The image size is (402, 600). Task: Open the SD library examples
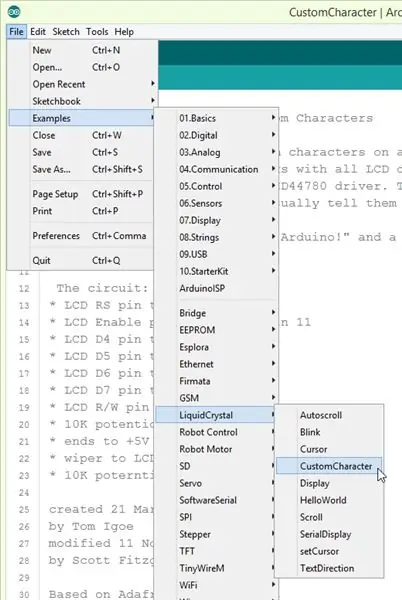[x=216, y=466]
